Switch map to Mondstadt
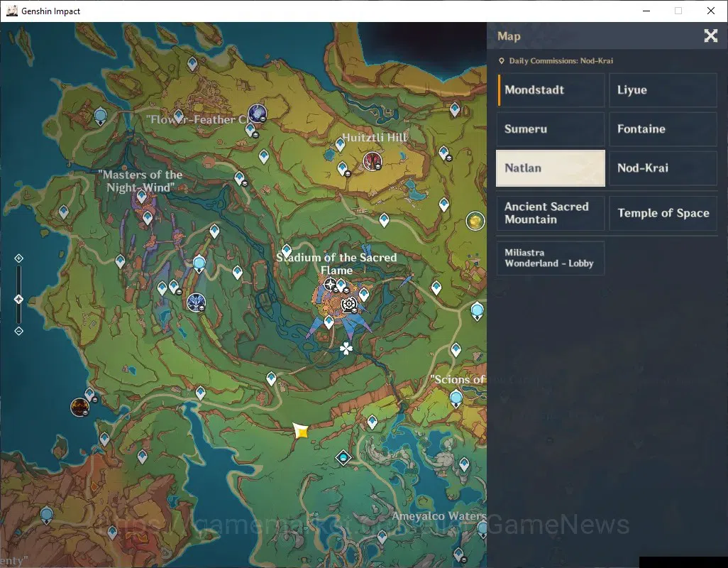Screen dimensions: 728x568 [551, 90]
